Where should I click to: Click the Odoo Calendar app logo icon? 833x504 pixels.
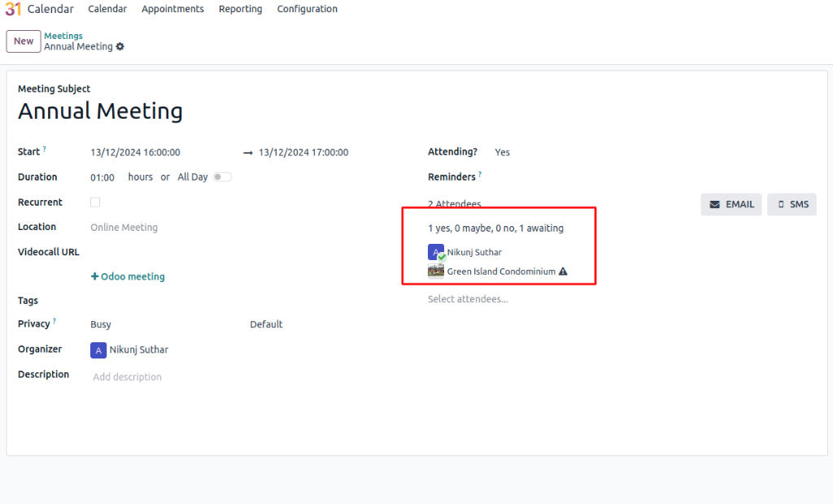[13, 9]
